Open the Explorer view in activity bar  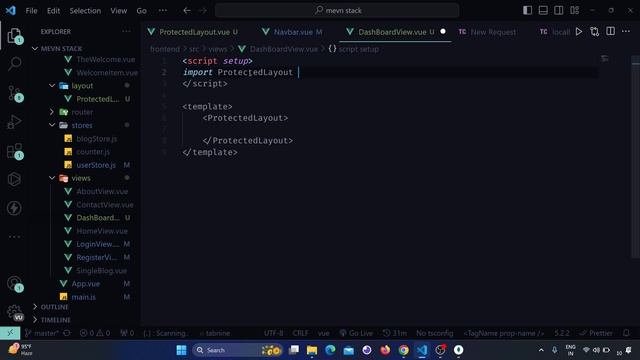14,36
